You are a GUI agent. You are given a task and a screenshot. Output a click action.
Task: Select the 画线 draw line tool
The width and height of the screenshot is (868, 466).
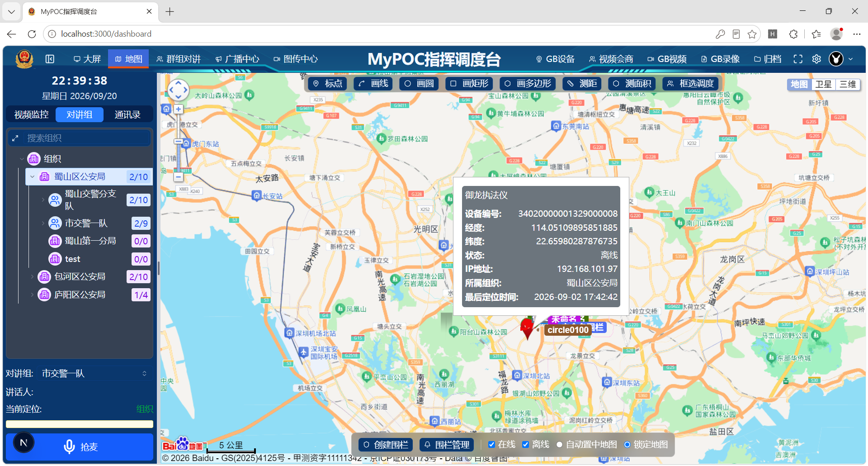(x=374, y=84)
